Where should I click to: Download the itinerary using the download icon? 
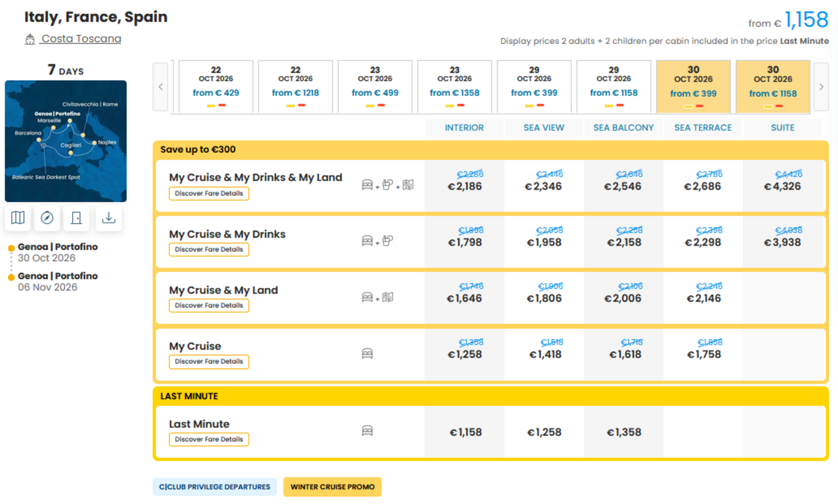(108, 218)
